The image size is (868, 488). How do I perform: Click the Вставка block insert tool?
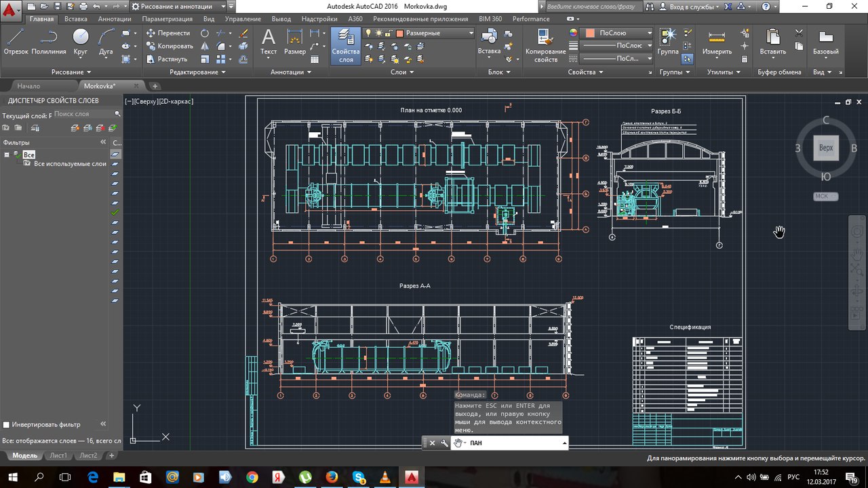point(489,42)
